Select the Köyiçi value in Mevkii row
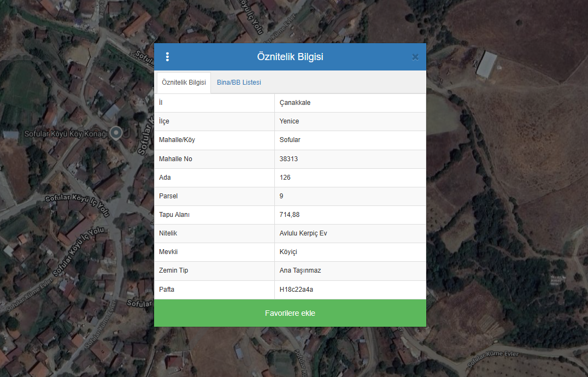Viewport: 588px width, 377px height. coord(288,252)
